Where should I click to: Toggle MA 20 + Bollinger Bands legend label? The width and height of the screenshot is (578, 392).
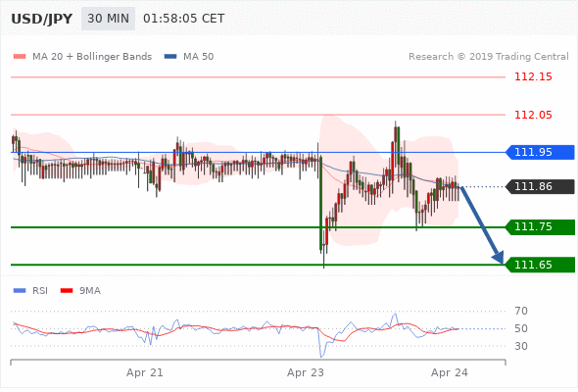click(x=92, y=57)
